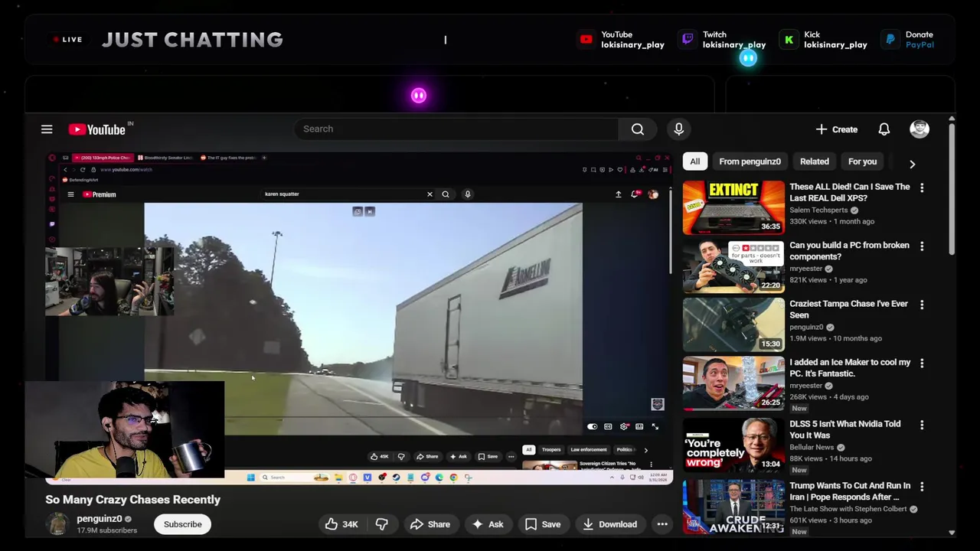Open Craziest Tampa Chase thumbnail
The width and height of the screenshot is (980, 551).
point(733,324)
